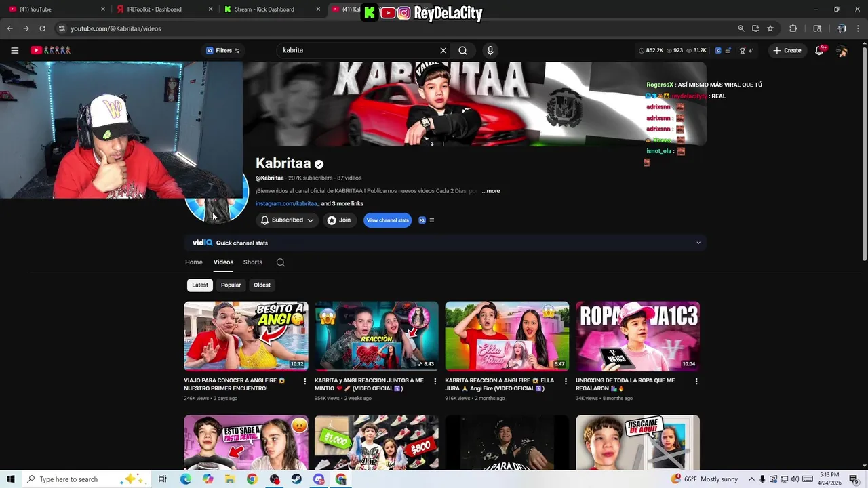Click the taskbar Type here to search box

[86, 479]
